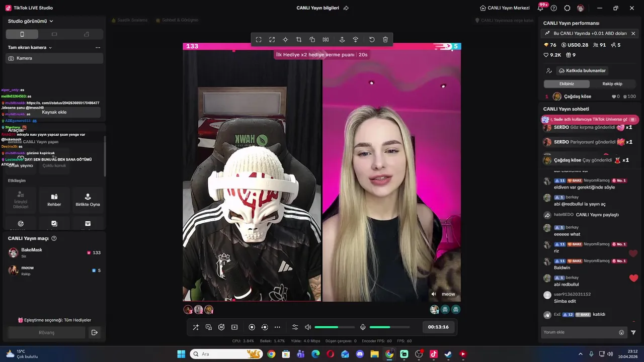The height and width of the screenshot is (362, 644).
Task: Click the duplicate source icon
Action: click(x=312, y=40)
